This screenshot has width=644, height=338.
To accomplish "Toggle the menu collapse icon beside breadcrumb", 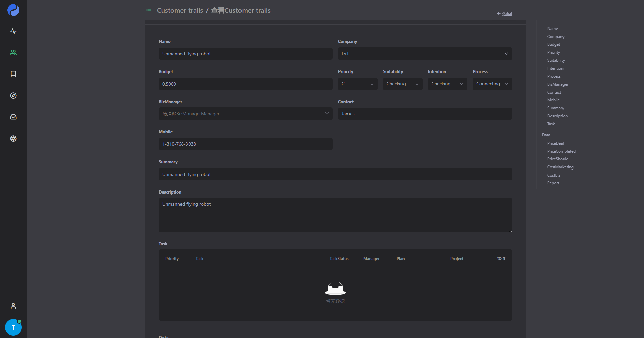I will pos(148,10).
